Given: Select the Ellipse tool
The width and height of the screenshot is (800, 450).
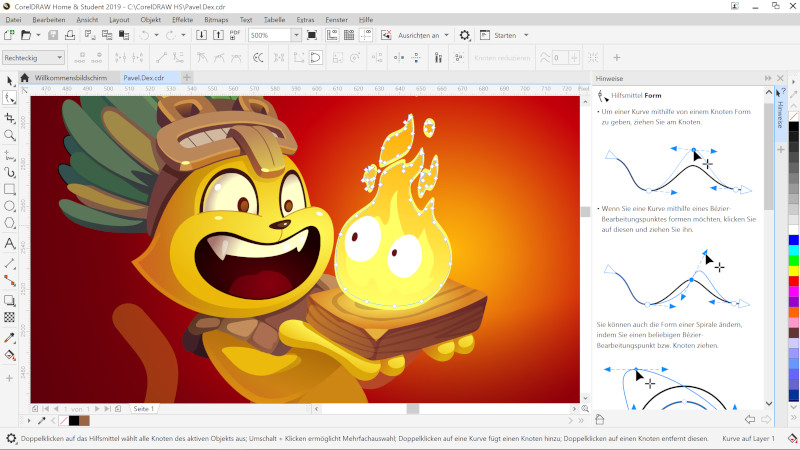Looking at the screenshot, I should point(10,206).
